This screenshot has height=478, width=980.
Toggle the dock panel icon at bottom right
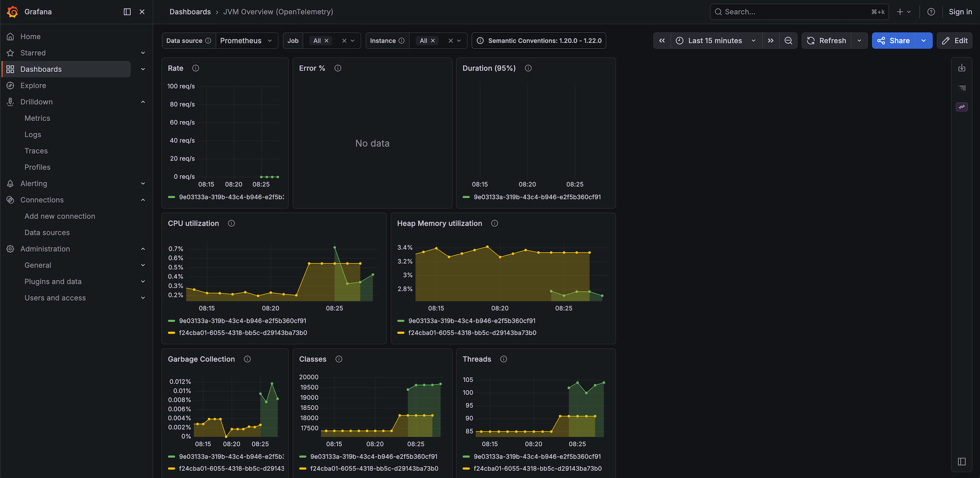coord(962,461)
